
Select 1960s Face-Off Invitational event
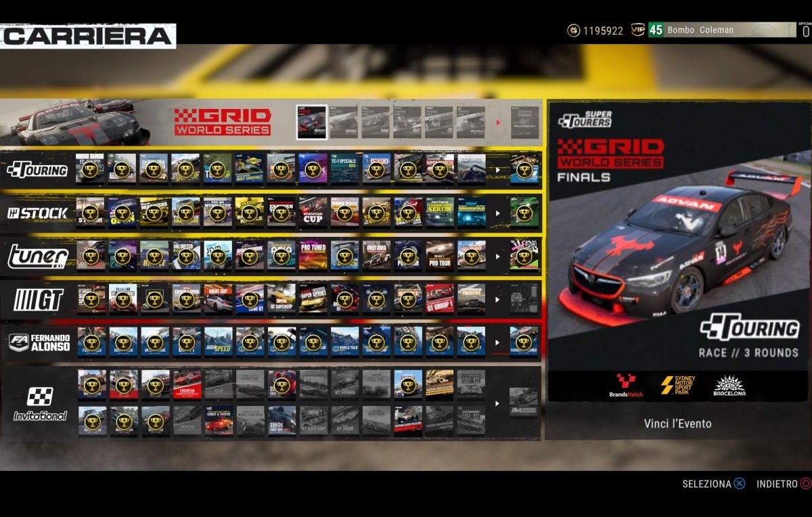click(281, 420)
